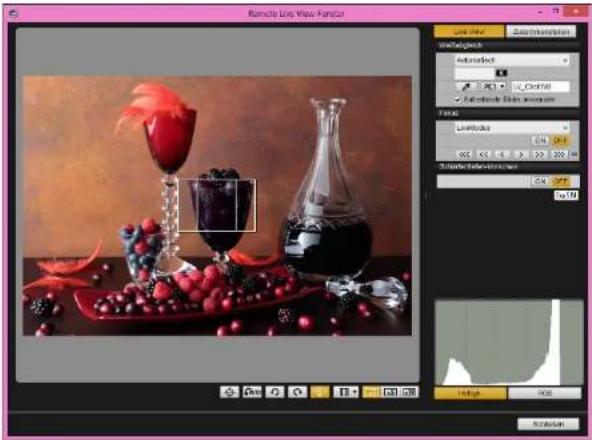The image size is (592, 440).
Task: Click the panel splitter handle beside the live view
Action: point(427,196)
